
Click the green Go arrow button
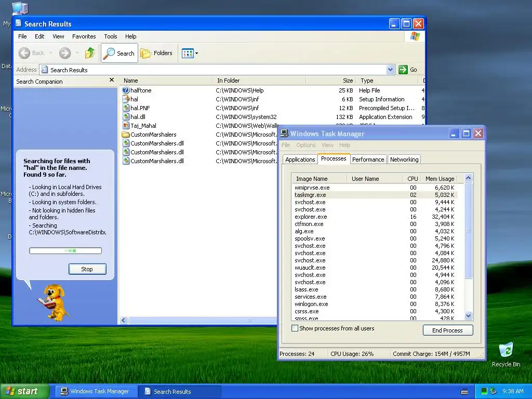403,70
